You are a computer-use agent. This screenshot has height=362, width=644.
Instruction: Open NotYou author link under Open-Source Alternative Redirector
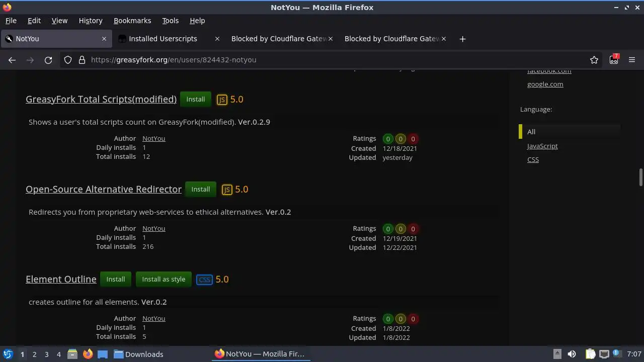coord(154,228)
